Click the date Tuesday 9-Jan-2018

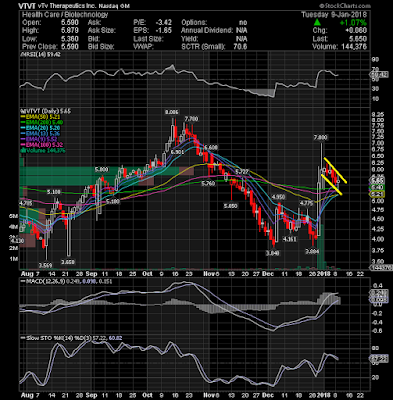pyautogui.click(x=334, y=15)
